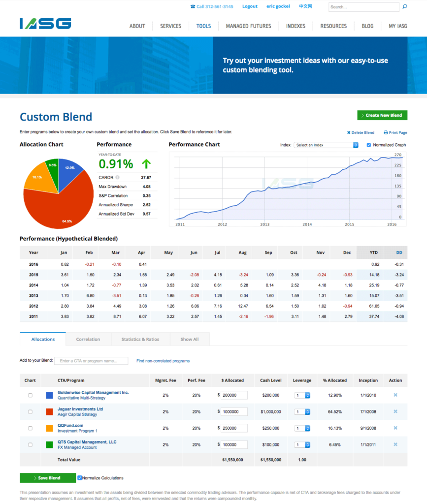Viewport: 427px width, 504px height.
Task: Click the YTD column header
Action: [x=374, y=252]
